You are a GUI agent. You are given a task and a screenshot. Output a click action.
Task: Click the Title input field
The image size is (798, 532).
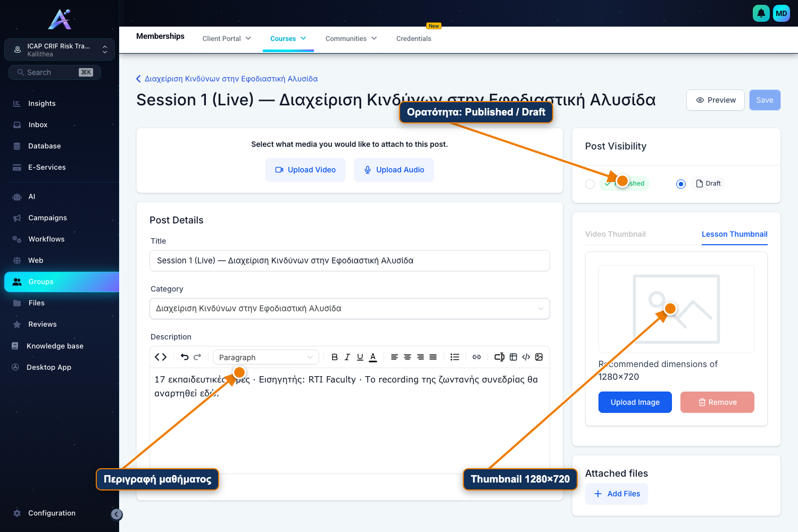click(x=350, y=261)
